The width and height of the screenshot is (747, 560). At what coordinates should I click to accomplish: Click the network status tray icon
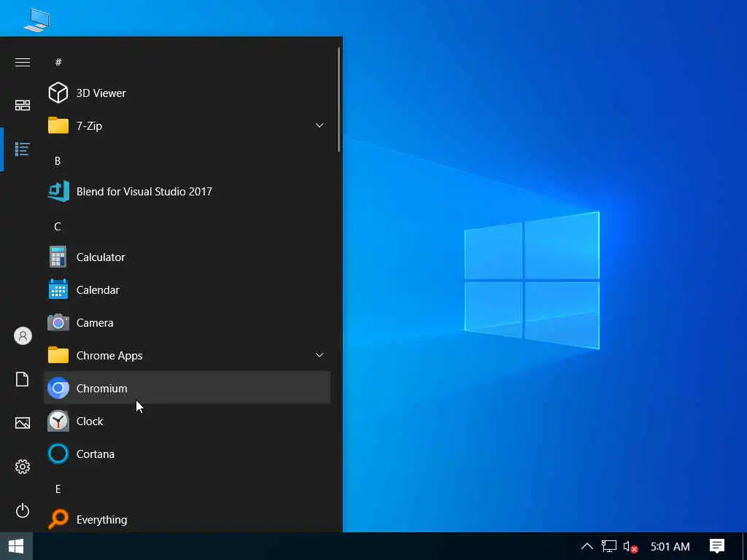coord(609,546)
